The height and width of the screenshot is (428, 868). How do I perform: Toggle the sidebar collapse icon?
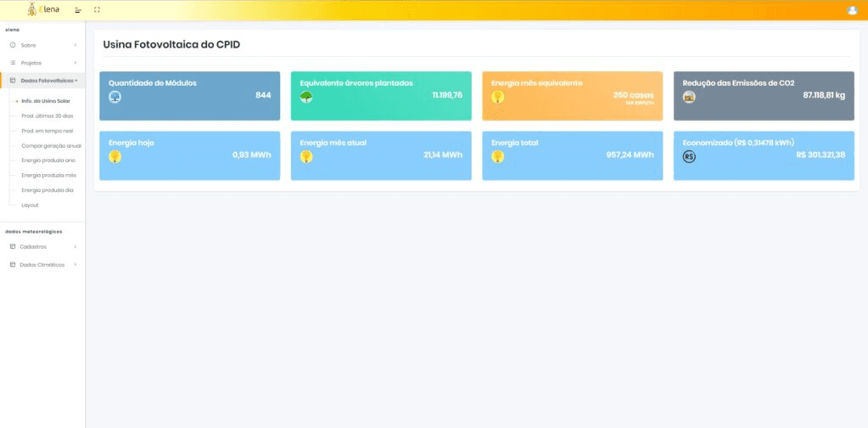click(x=78, y=9)
